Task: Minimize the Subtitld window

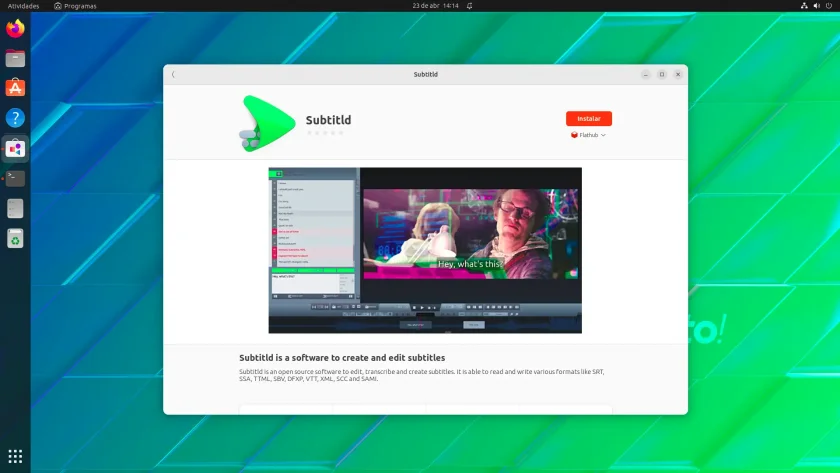Action: pyautogui.click(x=646, y=74)
